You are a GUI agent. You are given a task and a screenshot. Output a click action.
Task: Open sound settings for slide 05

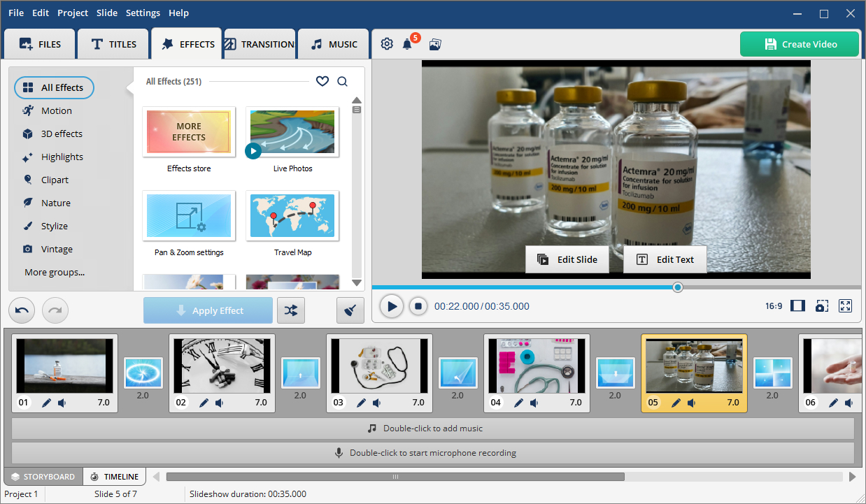point(691,403)
